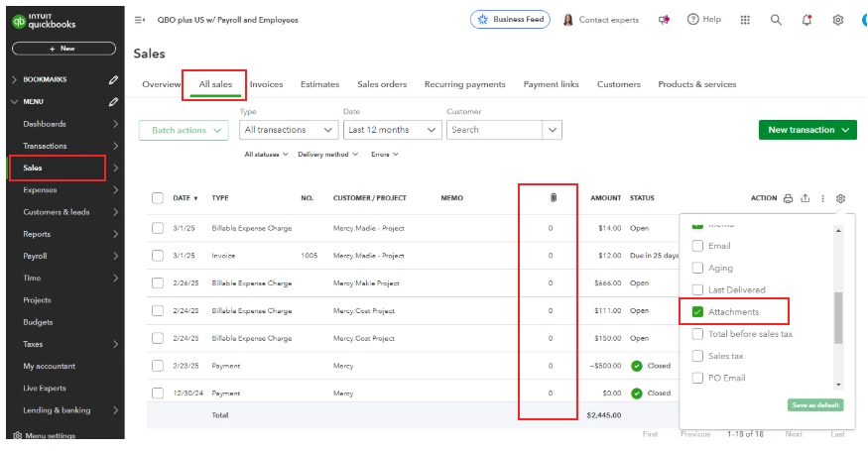Enable the Sales tax column checkbox
The width and height of the screenshot is (868, 451).
697,356
